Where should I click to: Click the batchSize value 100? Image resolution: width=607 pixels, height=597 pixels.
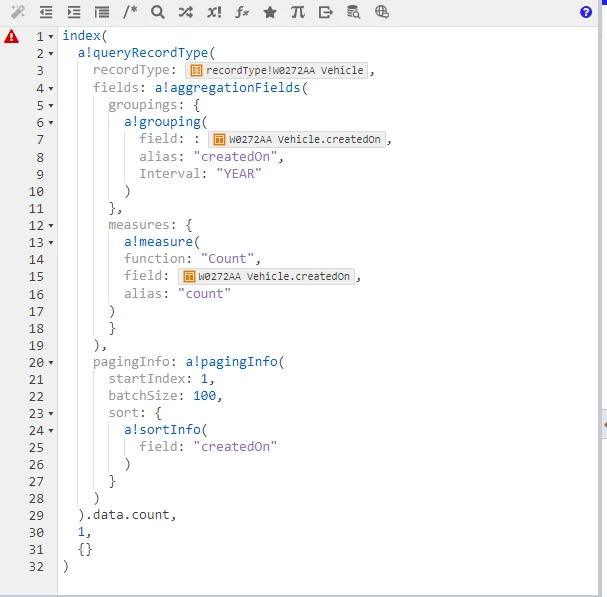point(204,396)
